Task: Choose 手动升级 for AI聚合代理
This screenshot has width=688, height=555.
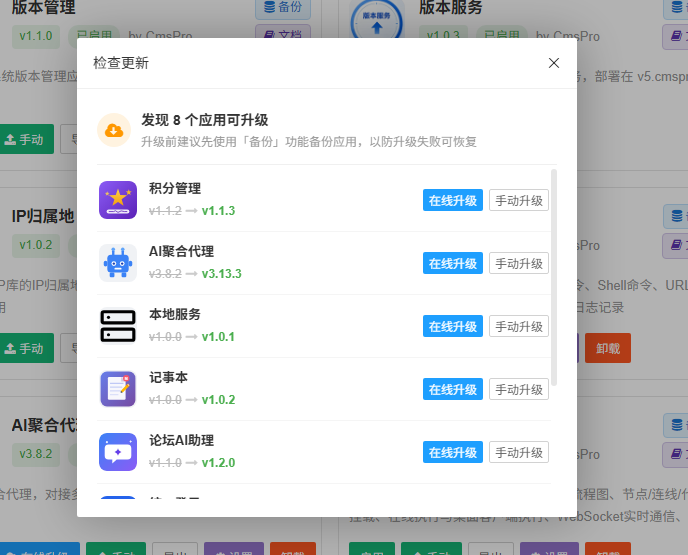Action: click(519, 263)
